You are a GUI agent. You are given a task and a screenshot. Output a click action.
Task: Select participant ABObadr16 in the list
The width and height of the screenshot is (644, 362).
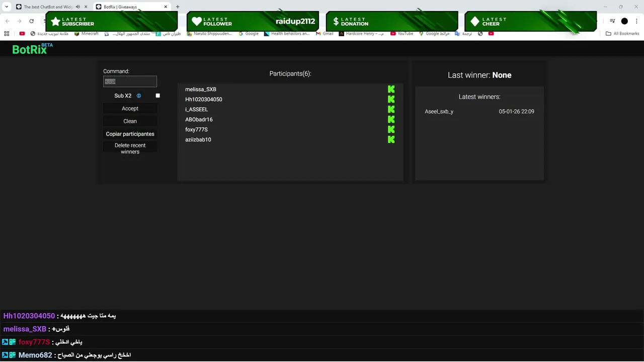coord(199,120)
